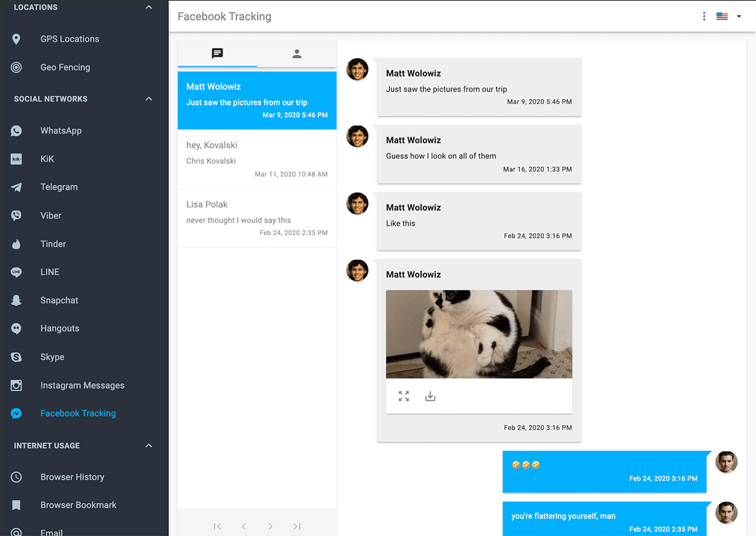Viewport: 756px width, 536px height.
Task: Click the fullscreen expand icon under cat image
Action: point(403,396)
